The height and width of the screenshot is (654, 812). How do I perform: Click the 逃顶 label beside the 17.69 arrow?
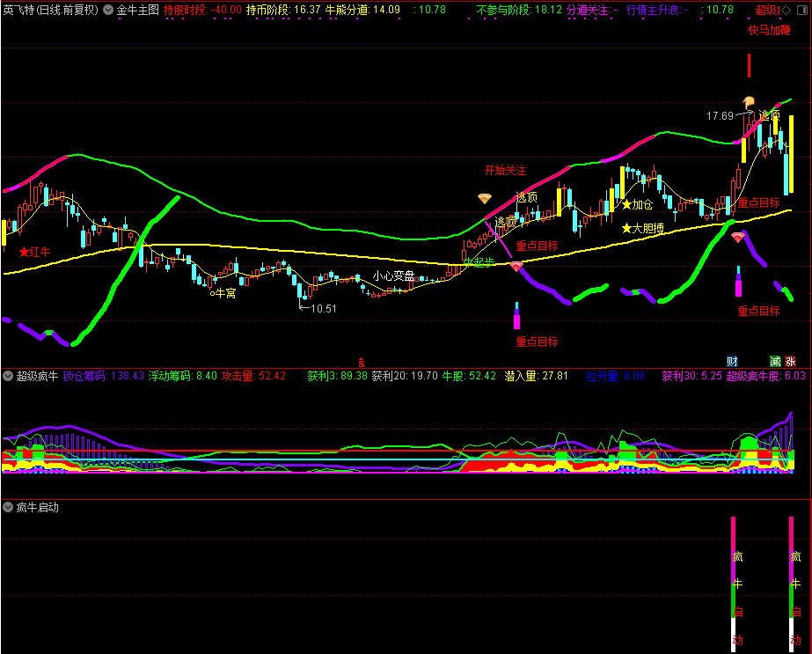(769, 115)
